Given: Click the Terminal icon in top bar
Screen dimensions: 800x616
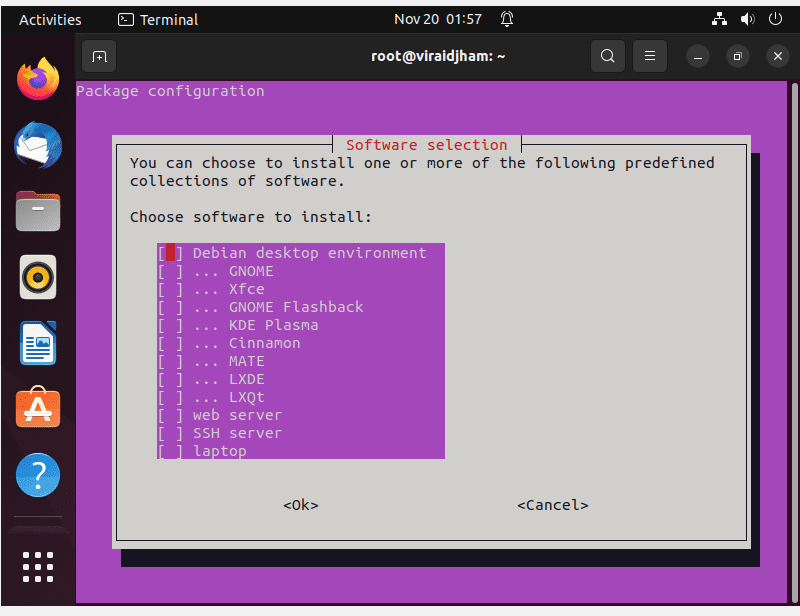Looking at the screenshot, I should click(126, 19).
